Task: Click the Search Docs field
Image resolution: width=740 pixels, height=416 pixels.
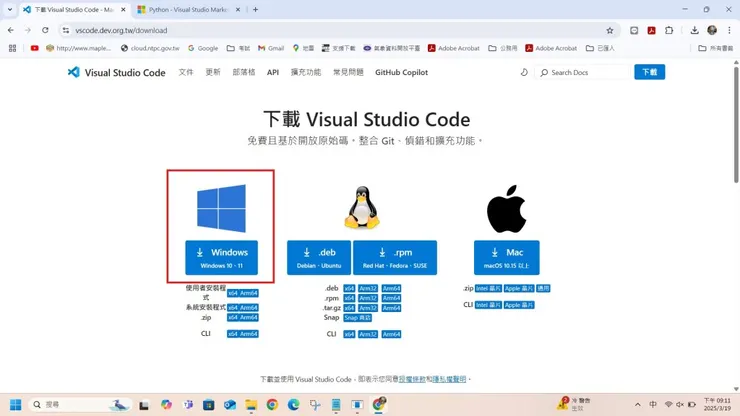Action: [582, 72]
